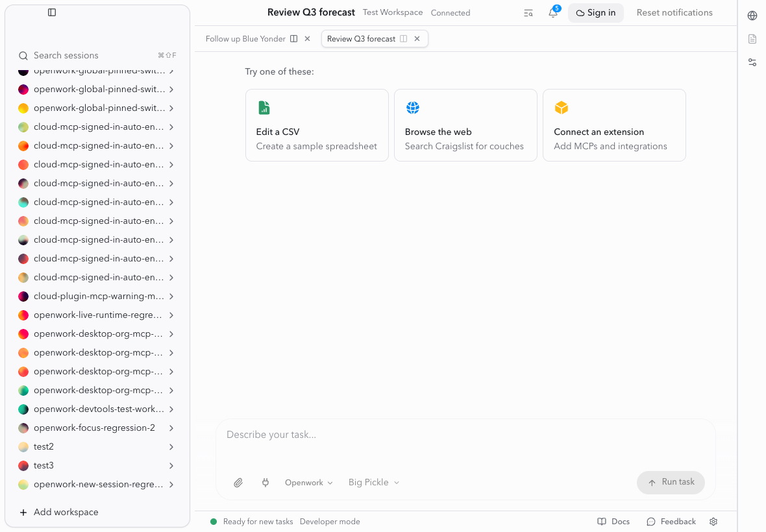Screen dimensions: 766x532
Task: Toggle the sidebar panel icon
Action: tap(52, 12)
